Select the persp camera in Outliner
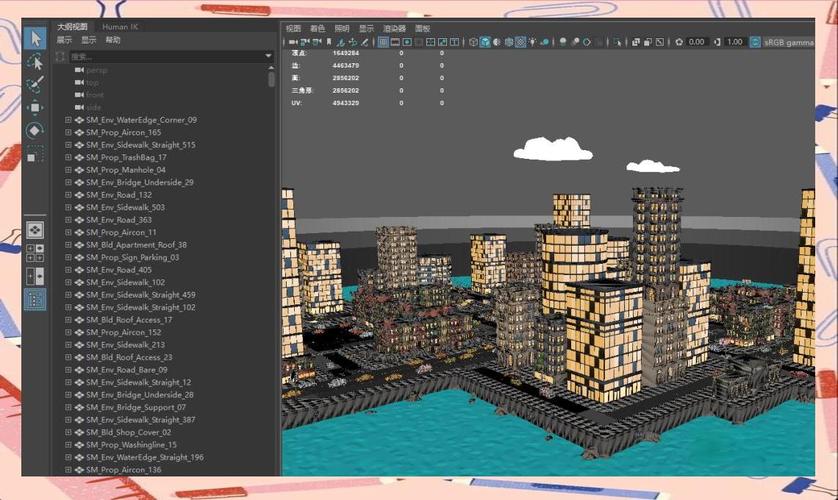 tap(97, 71)
